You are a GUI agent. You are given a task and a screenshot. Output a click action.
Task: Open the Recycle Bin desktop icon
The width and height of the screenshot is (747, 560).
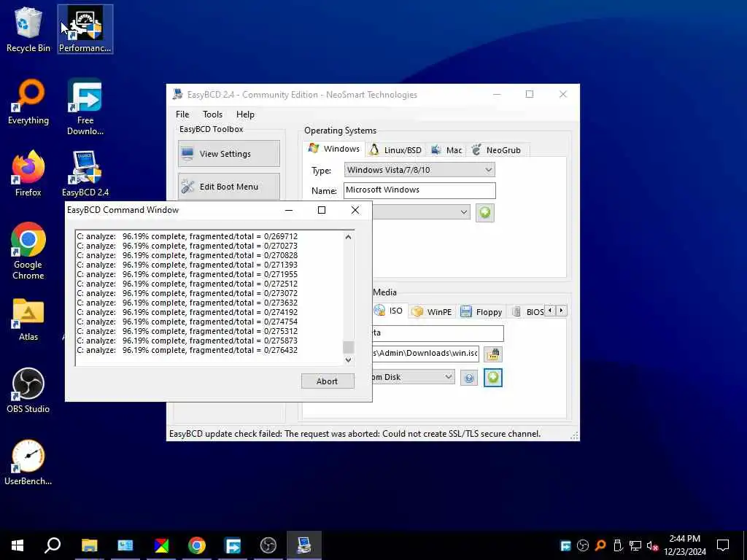click(28, 29)
